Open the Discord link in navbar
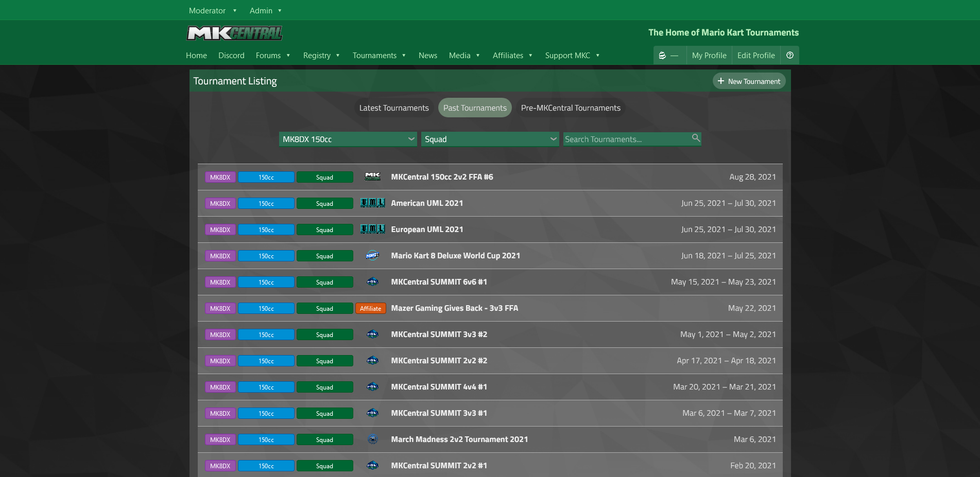The height and width of the screenshot is (477, 980). tap(231, 55)
